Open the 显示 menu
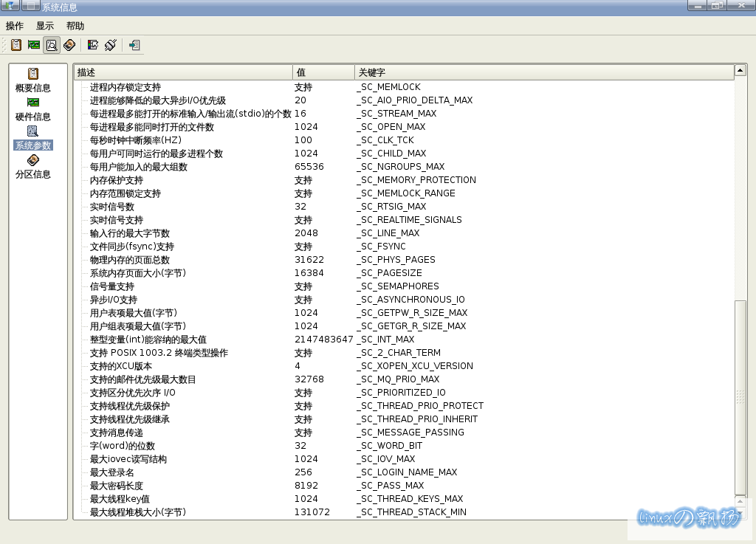 [45, 26]
